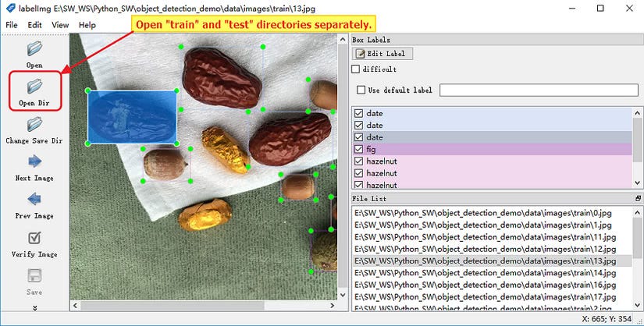This screenshot has height=326, width=644.
Task: Click the canvas horizontal scrollbar thumb
Action: point(173,306)
